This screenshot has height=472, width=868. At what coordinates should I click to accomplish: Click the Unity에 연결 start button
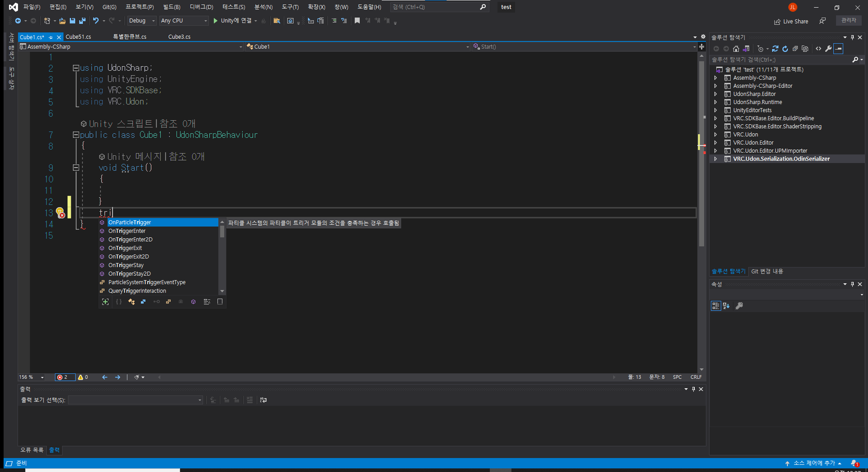point(232,21)
